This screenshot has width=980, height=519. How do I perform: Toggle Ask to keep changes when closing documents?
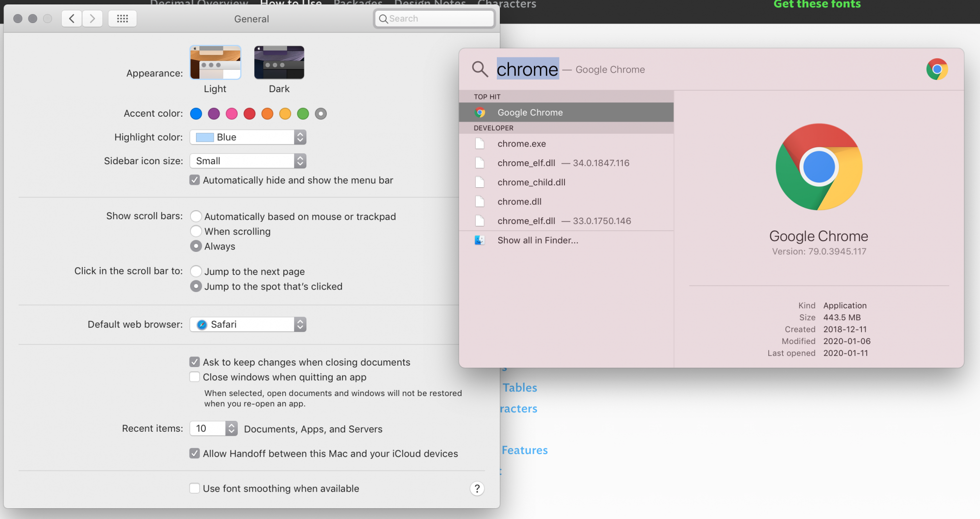coord(195,362)
